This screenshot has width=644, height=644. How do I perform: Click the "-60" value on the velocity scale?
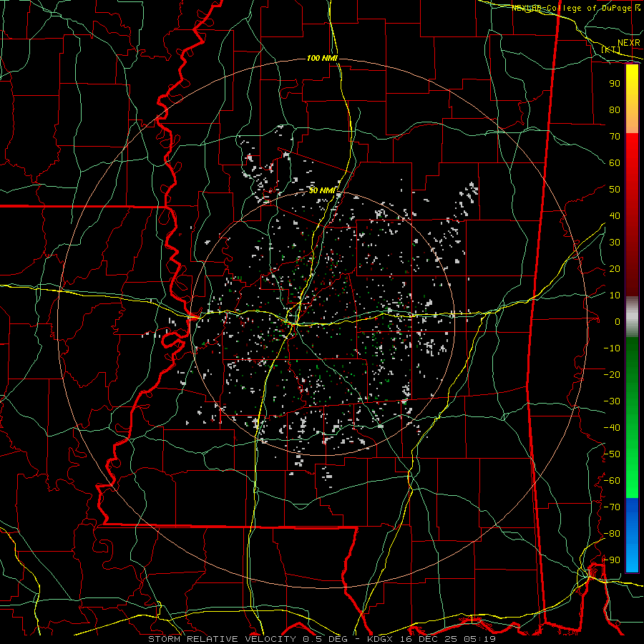click(x=612, y=481)
